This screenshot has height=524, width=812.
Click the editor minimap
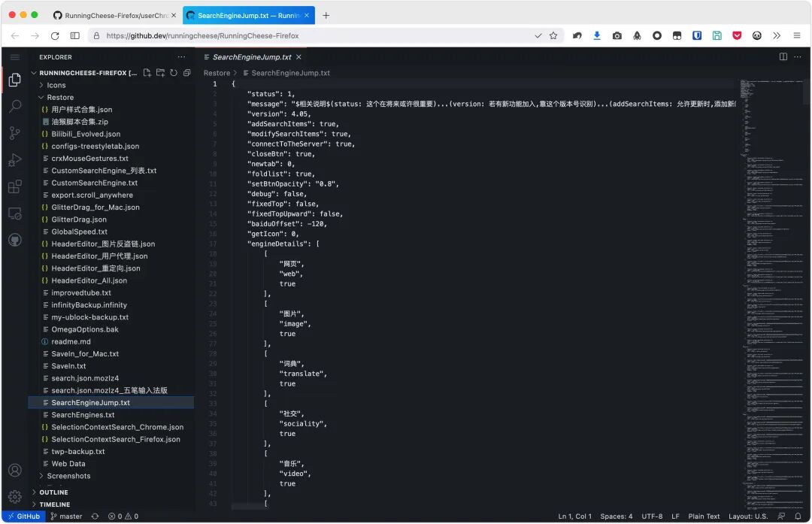[x=772, y=294]
